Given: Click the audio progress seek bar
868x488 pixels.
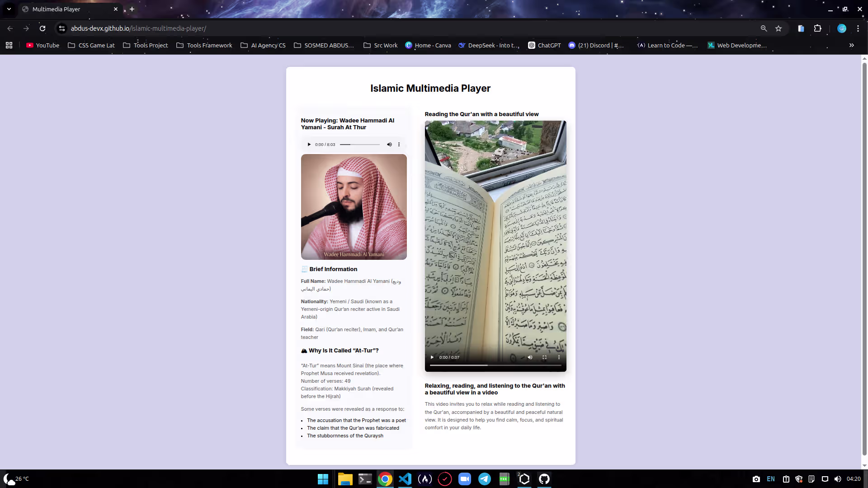Looking at the screenshot, I should [359, 144].
